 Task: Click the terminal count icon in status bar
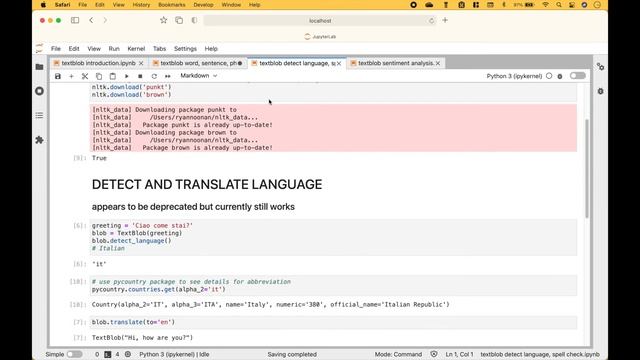coord(108,354)
